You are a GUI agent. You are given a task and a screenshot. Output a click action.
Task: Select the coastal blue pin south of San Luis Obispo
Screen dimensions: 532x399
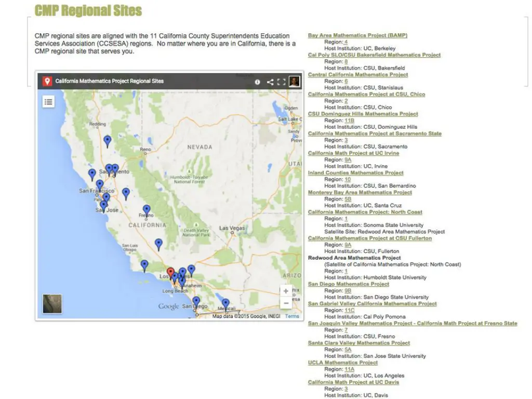(144, 265)
